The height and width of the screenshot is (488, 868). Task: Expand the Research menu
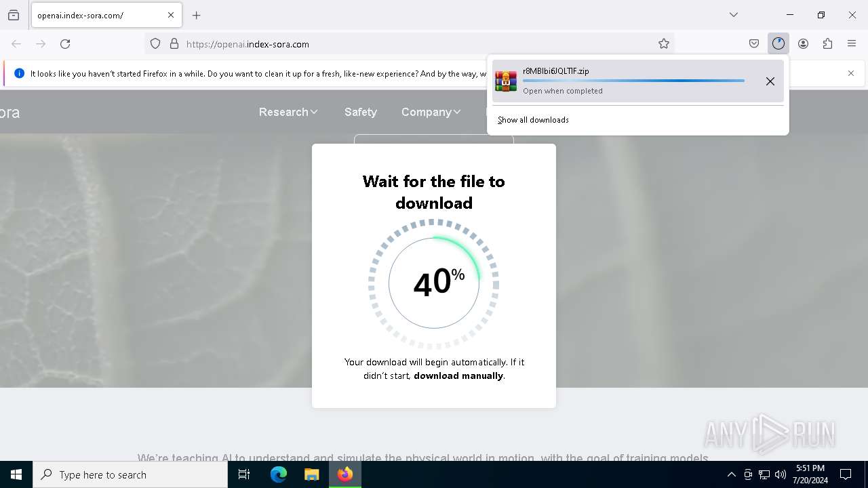[288, 112]
